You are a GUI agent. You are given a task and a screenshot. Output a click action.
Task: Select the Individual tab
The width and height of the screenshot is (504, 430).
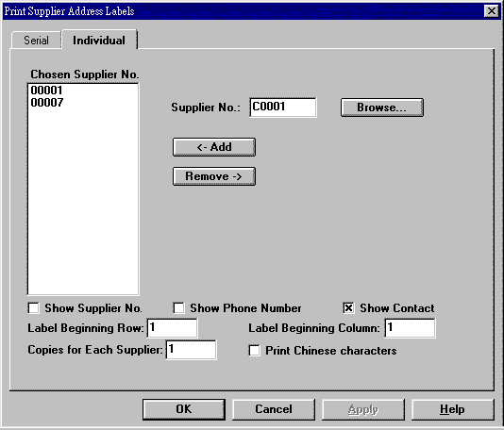[99, 41]
